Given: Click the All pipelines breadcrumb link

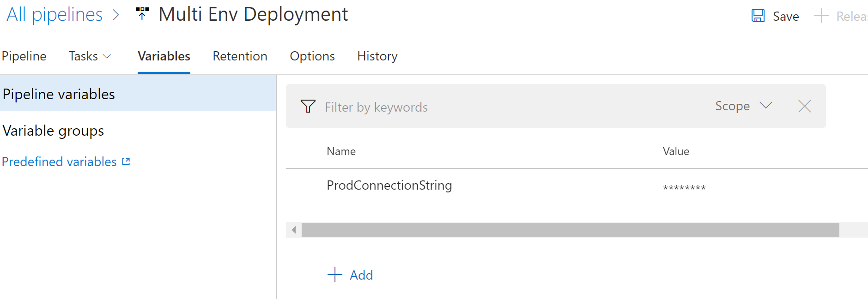Looking at the screenshot, I should pos(55,15).
